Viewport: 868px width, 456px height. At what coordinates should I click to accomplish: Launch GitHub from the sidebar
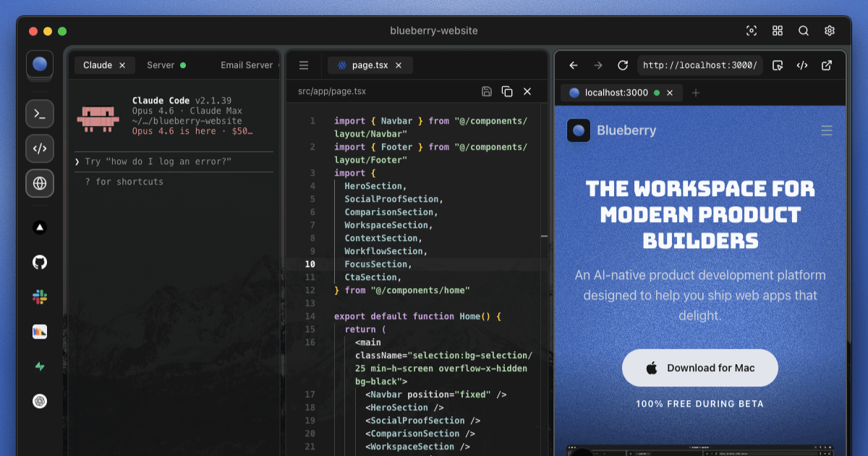pyautogui.click(x=39, y=262)
